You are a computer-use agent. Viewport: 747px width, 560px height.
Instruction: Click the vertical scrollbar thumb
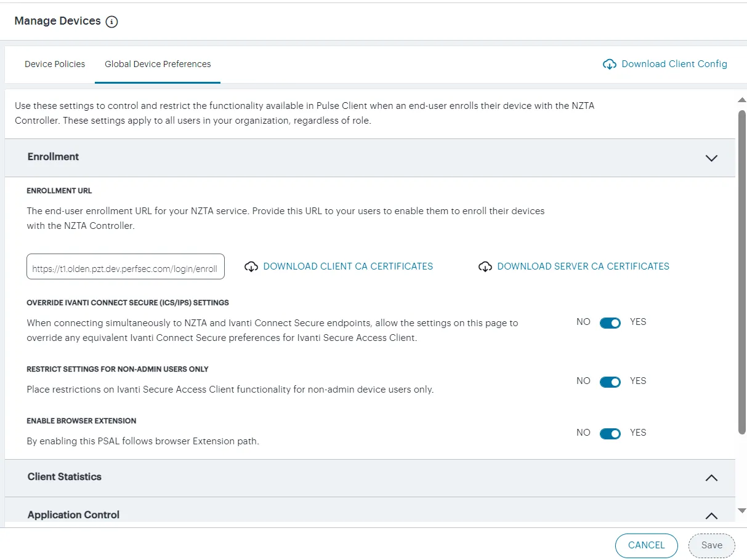(x=742, y=271)
